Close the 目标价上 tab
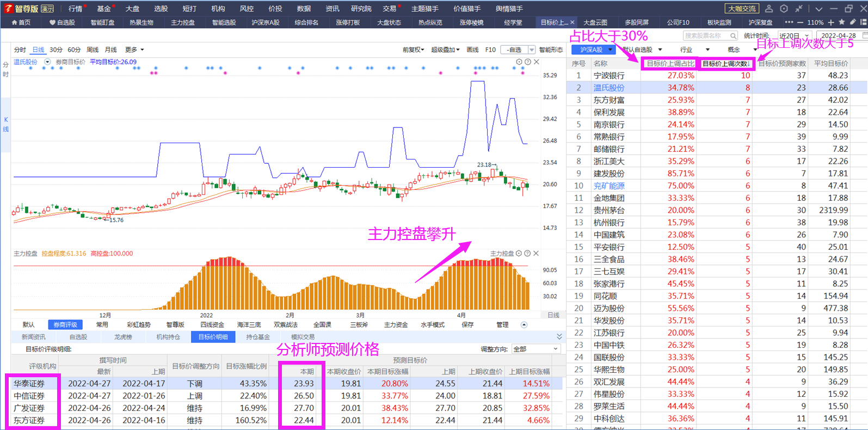Viewport: 868px width, 430px height. (572, 22)
